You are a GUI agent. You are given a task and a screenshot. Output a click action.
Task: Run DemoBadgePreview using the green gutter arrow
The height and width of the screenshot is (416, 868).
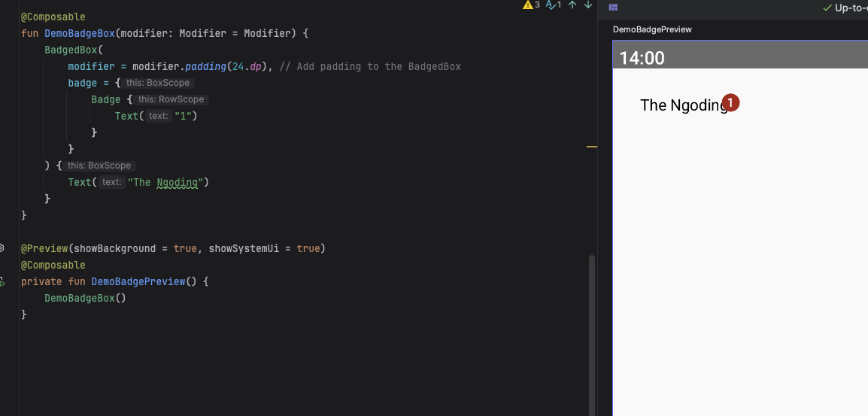tap(2, 281)
